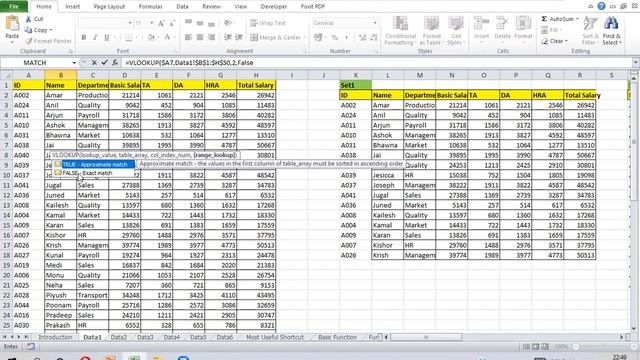Viewport: 640px width, 360px height.
Task: Confirm formula with checkmark button
Action: pyautogui.click(x=104, y=62)
